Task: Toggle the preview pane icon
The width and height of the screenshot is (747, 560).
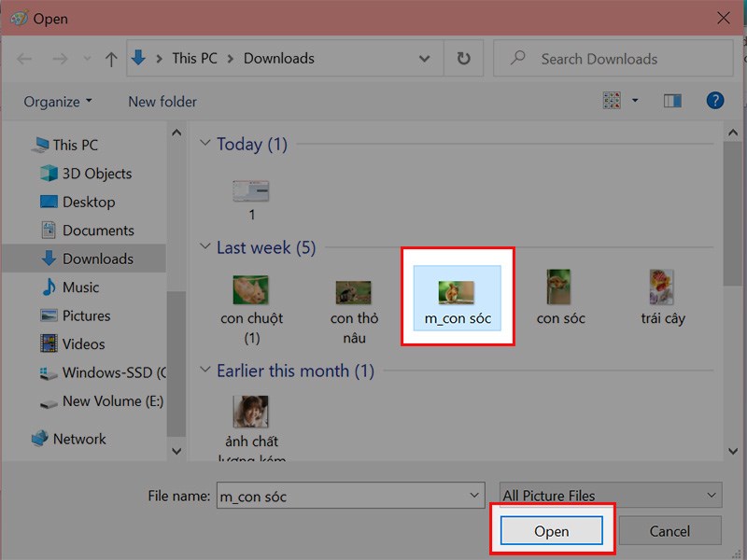Action: click(x=672, y=101)
